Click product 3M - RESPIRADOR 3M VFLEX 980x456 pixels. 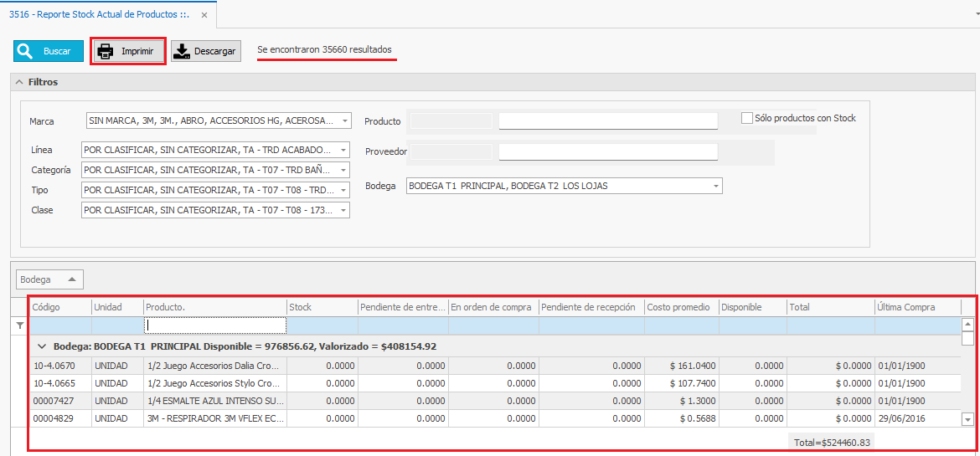pyautogui.click(x=215, y=418)
